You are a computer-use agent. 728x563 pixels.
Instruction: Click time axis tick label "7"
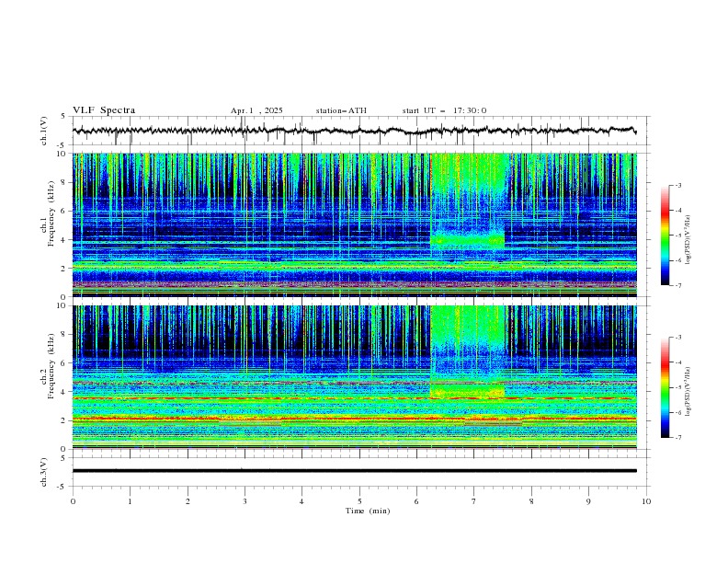click(x=474, y=501)
